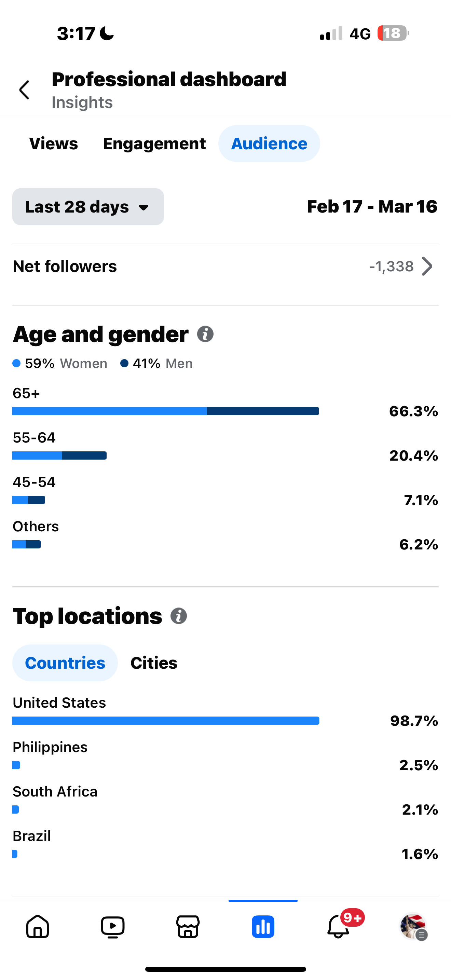Screen dimensions: 451x980
Task: Switch to the Views tab
Action: (x=54, y=144)
